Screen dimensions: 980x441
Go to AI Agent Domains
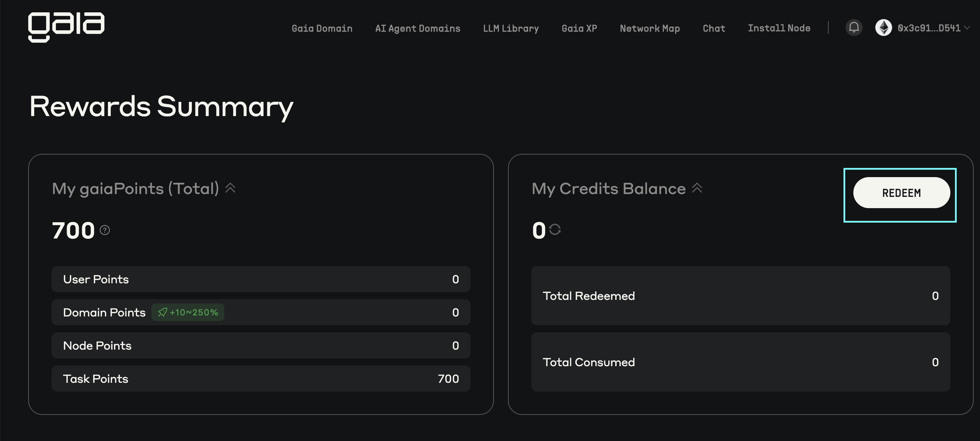pyautogui.click(x=418, y=29)
